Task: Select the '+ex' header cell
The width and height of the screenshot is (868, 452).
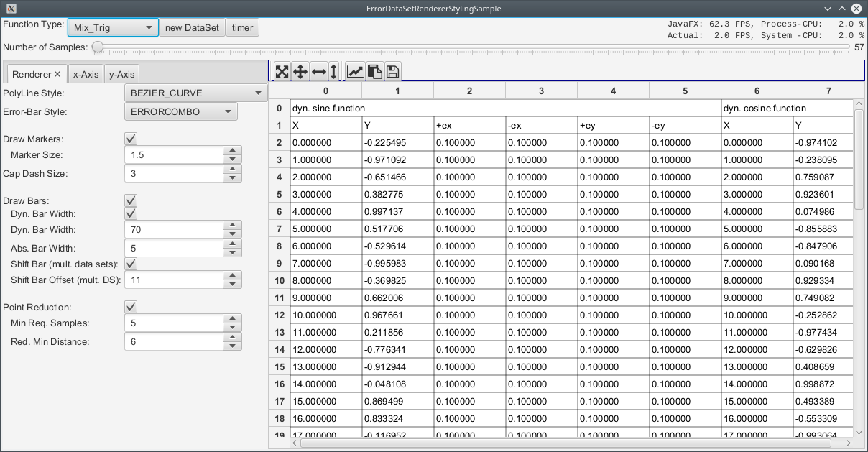Action: pyautogui.click(x=469, y=125)
